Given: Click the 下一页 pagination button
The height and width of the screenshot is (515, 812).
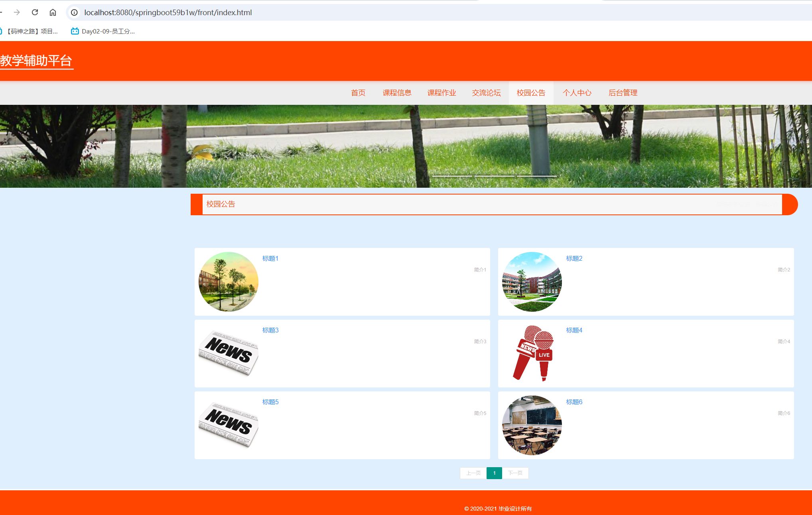Looking at the screenshot, I should tap(515, 473).
